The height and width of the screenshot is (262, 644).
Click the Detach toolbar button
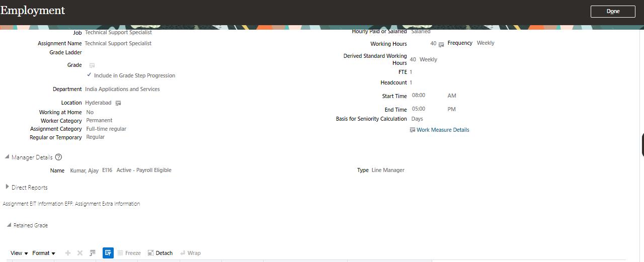pyautogui.click(x=160, y=253)
